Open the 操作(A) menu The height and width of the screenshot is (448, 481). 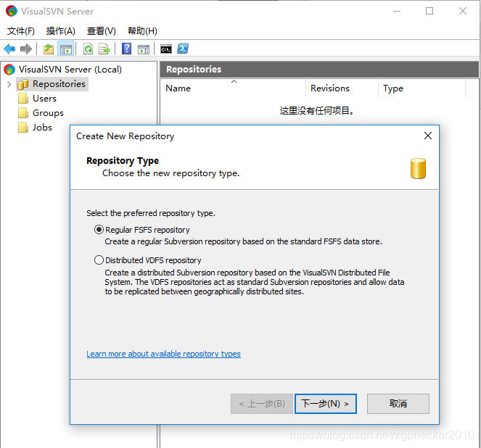click(x=61, y=31)
